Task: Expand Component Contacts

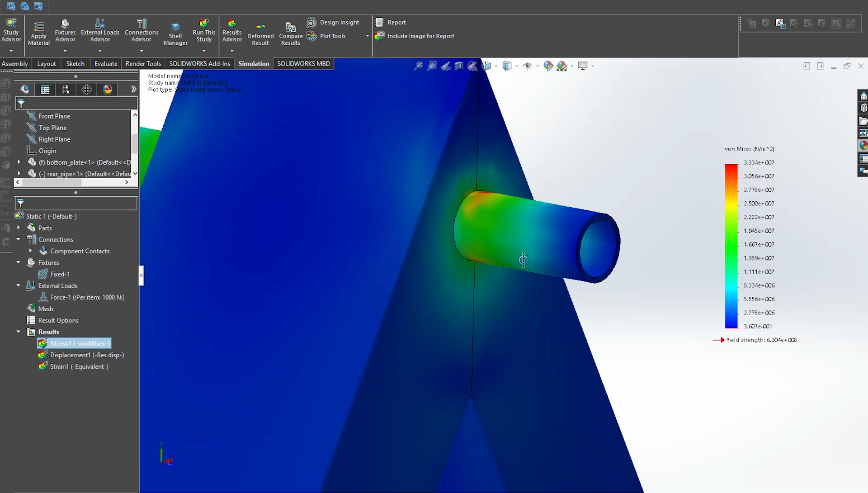Action: click(x=30, y=251)
